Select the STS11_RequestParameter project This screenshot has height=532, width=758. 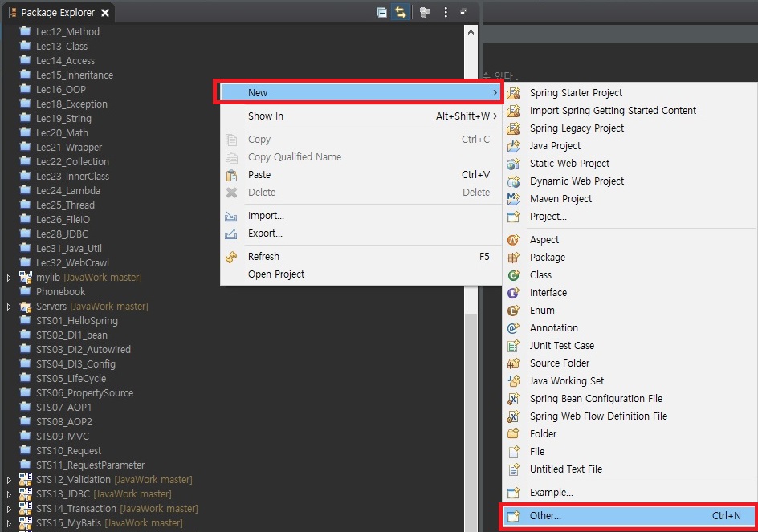91,465
